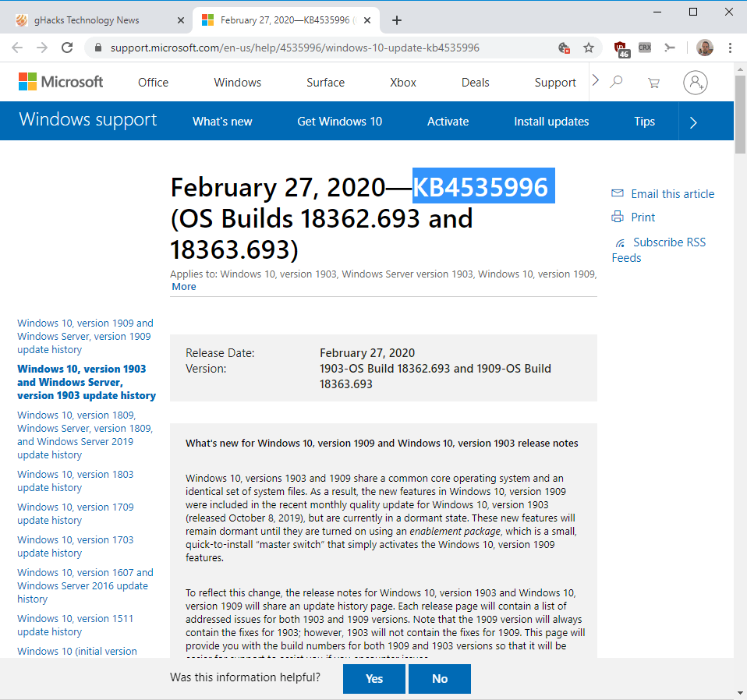747x700 pixels.
Task: Click the Print printer icon
Action: tap(618, 217)
